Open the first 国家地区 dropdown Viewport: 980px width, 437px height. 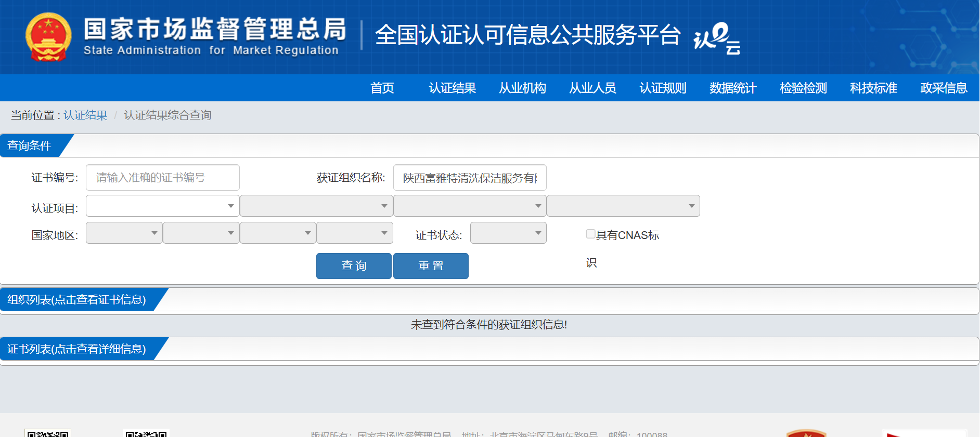tap(124, 233)
